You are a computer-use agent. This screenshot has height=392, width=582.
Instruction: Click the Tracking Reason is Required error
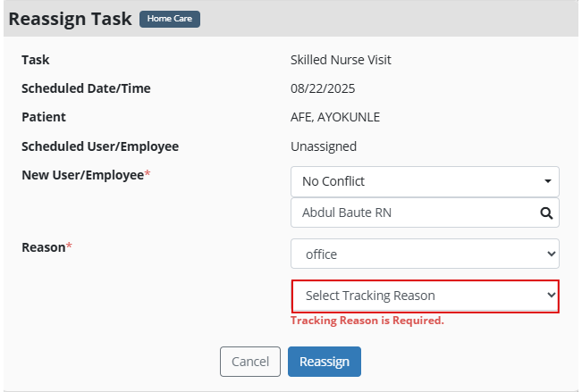(367, 321)
